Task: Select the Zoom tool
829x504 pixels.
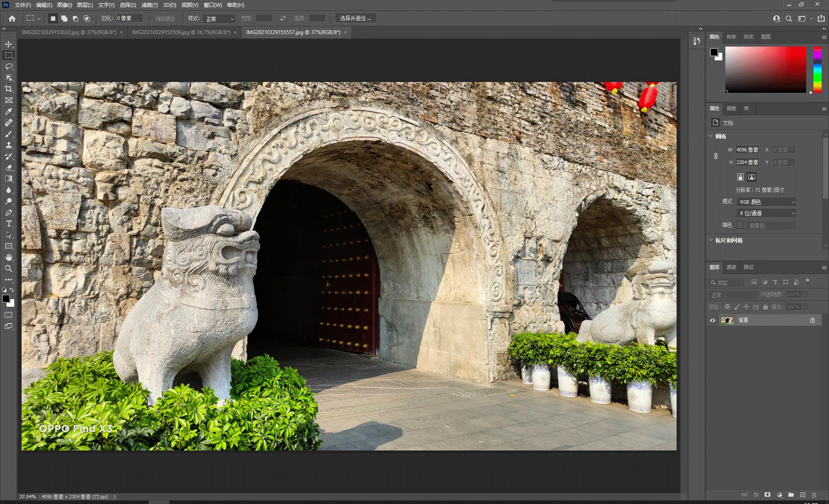Action: [x=9, y=268]
